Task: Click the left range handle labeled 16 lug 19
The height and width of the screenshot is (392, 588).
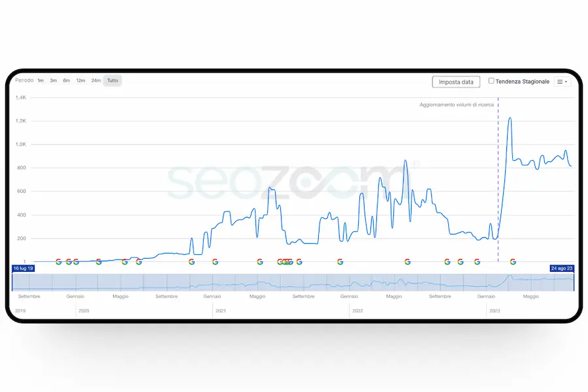Action: [x=24, y=269]
